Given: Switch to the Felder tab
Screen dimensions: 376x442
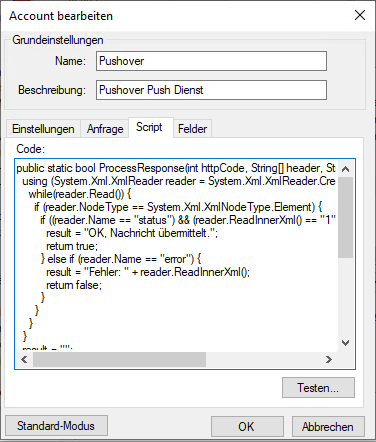Looking at the screenshot, I should 192,129.
